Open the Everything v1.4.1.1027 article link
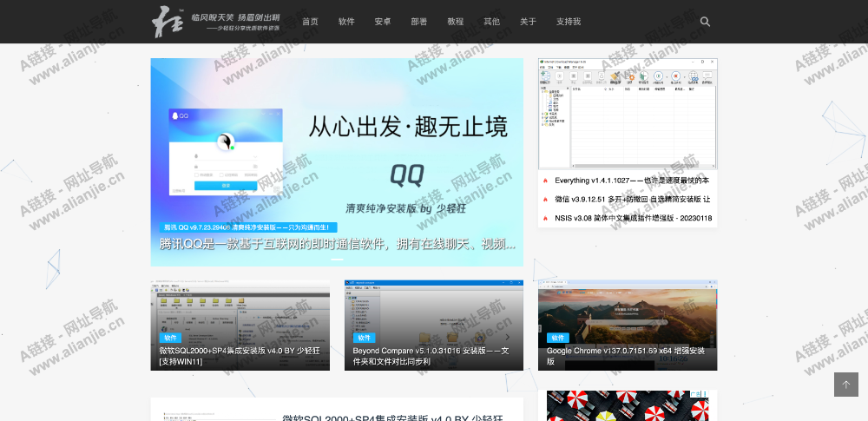The height and width of the screenshot is (421, 868). click(632, 181)
